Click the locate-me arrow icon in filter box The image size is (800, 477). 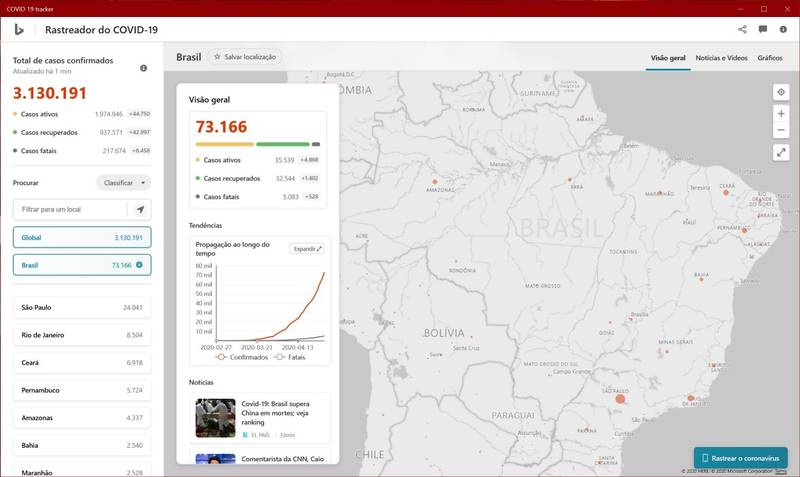tap(140, 209)
